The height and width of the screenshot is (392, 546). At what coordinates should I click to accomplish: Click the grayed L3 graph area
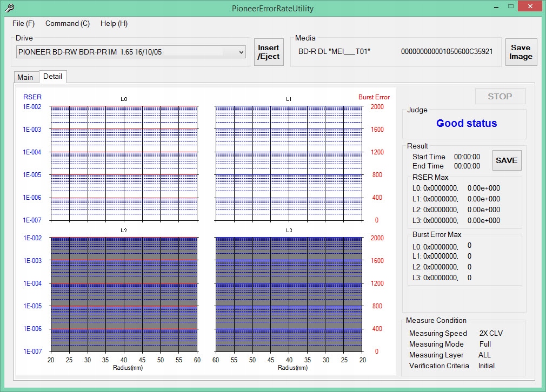click(288, 294)
